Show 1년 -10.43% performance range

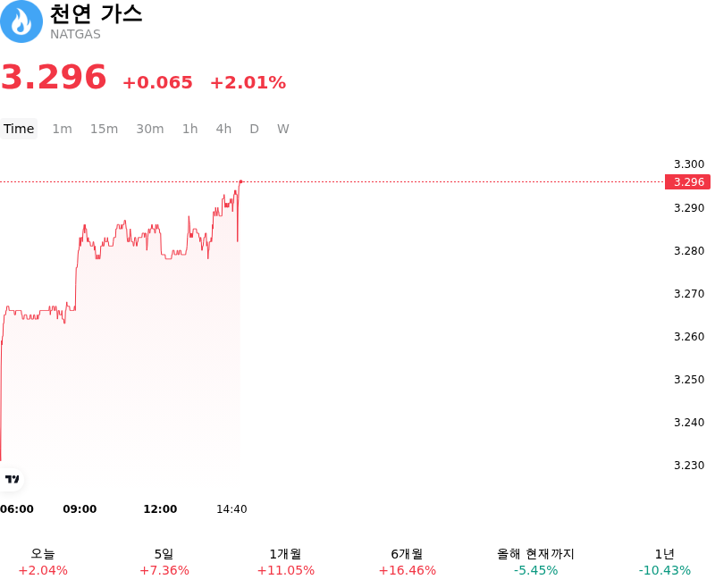(664, 562)
